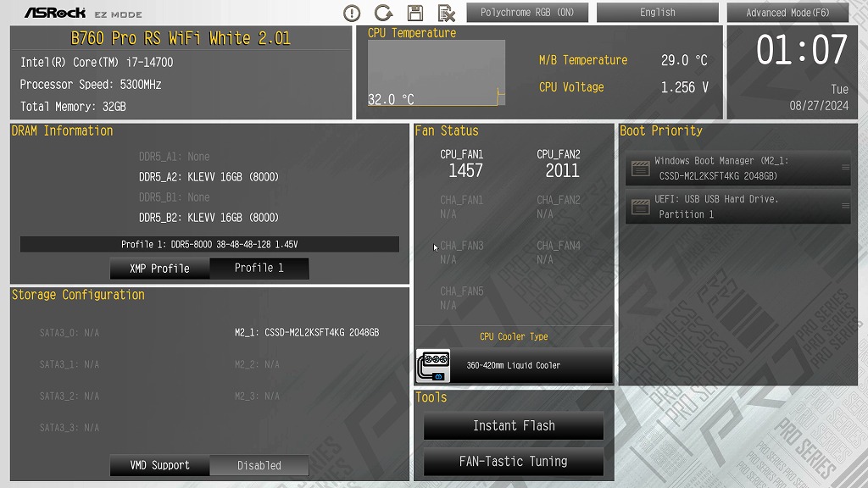Toggle the Profile 1 XMP setting
Viewport: 868px width, 488px height.
pos(259,269)
